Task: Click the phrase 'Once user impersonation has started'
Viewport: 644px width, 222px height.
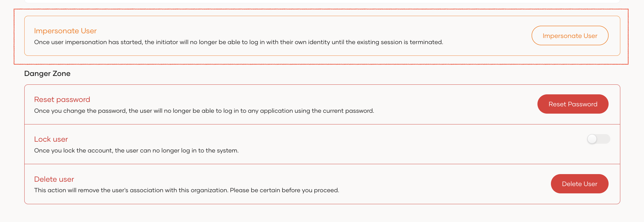Action: pyautogui.click(x=88, y=42)
